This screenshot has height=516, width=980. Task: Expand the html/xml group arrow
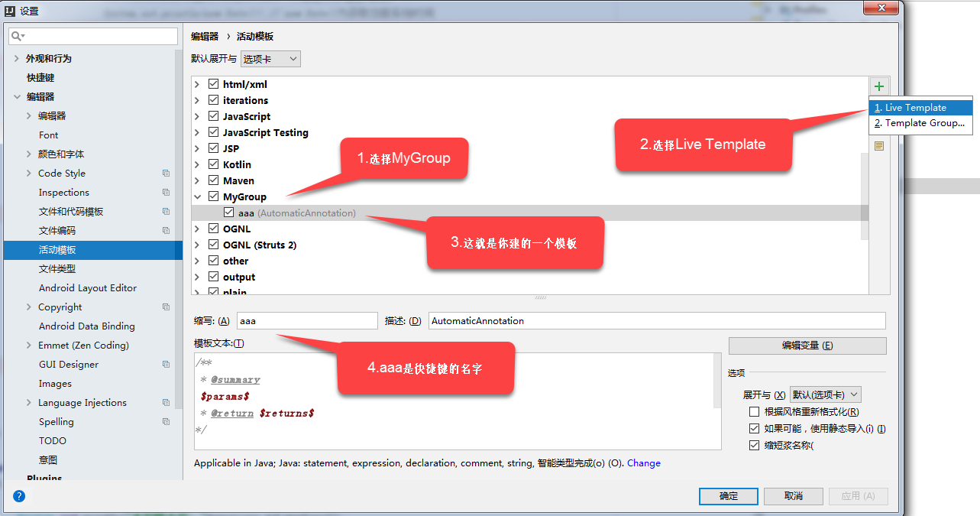pos(197,84)
